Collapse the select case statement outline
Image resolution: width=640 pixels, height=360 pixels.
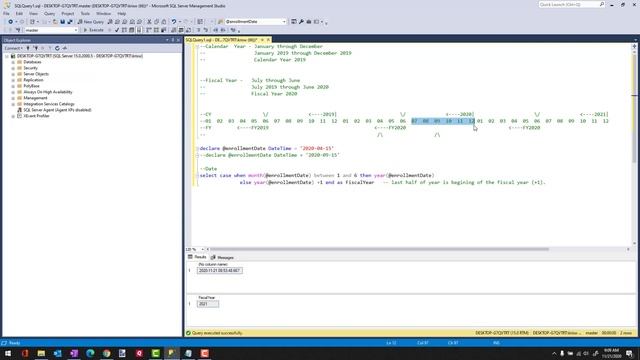[x=197, y=176]
